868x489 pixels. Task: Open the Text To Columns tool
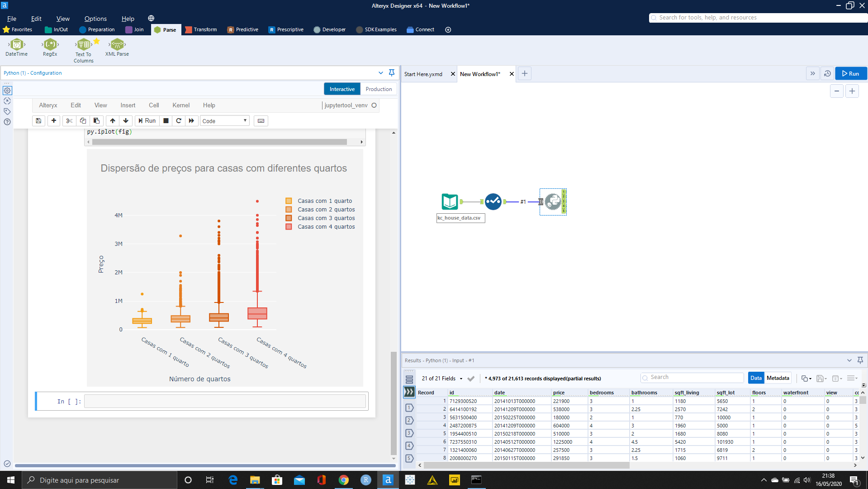click(83, 45)
